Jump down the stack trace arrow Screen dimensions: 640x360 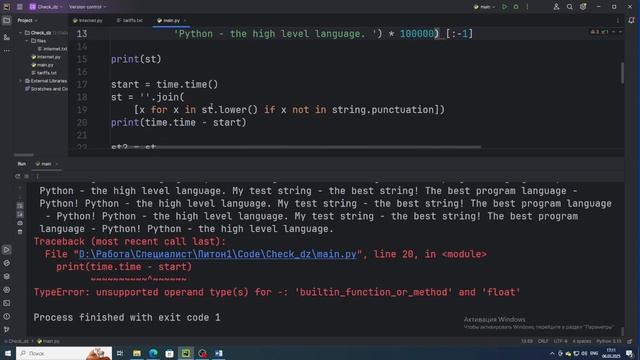coord(20,197)
